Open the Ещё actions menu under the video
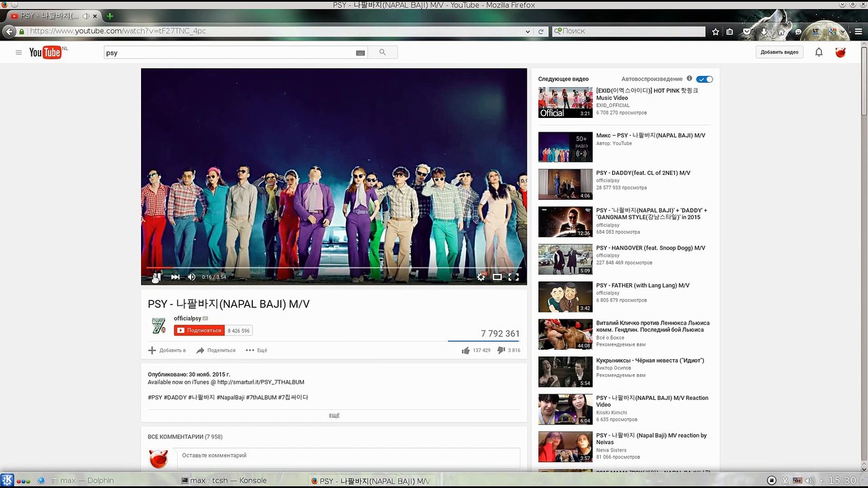 pyautogui.click(x=256, y=350)
